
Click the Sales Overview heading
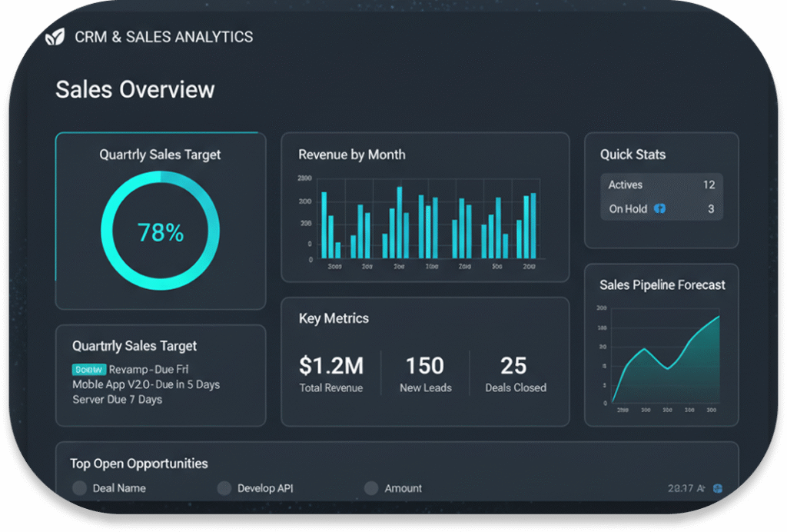[135, 90]
